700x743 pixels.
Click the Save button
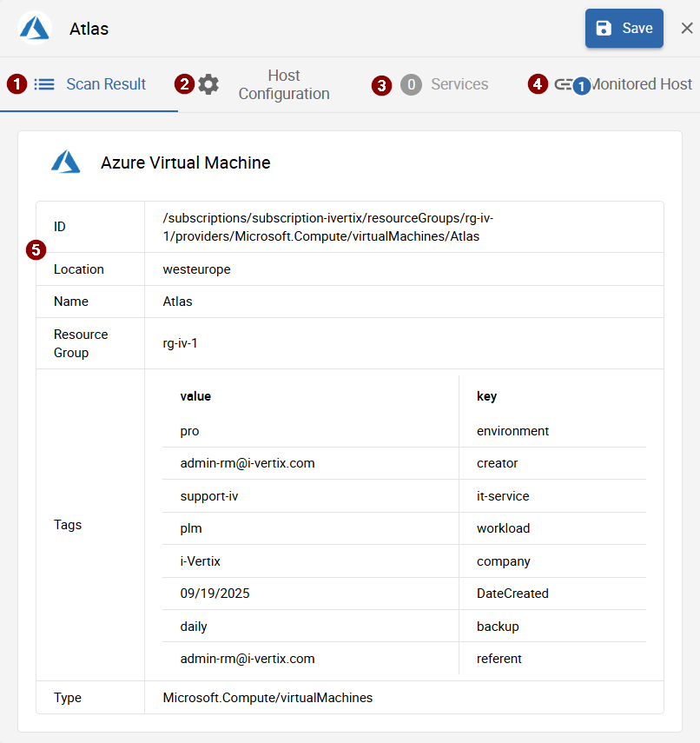click(624, 29)
